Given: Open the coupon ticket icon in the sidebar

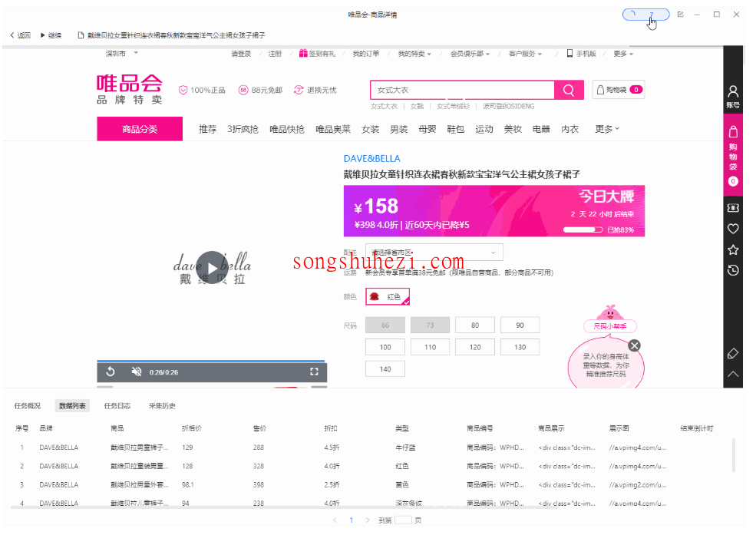Looking at the screenshot, I should click(733, 208).
